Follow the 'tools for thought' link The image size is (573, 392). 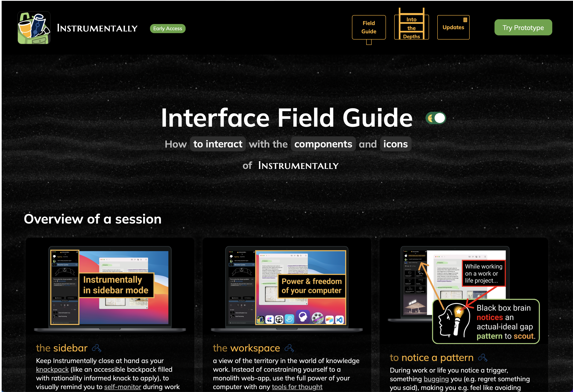click(x=297, y=387)
